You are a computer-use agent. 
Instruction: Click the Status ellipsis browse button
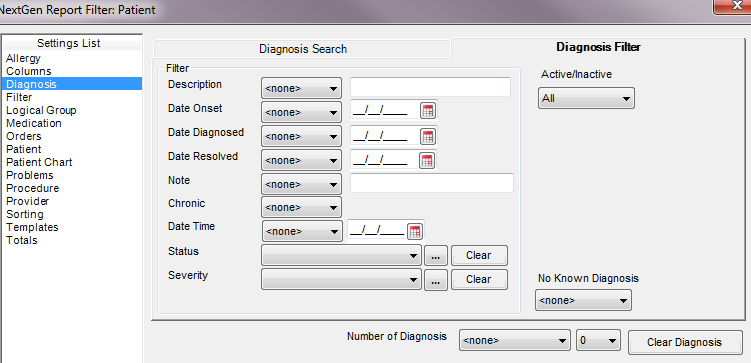tap(435, 256)
